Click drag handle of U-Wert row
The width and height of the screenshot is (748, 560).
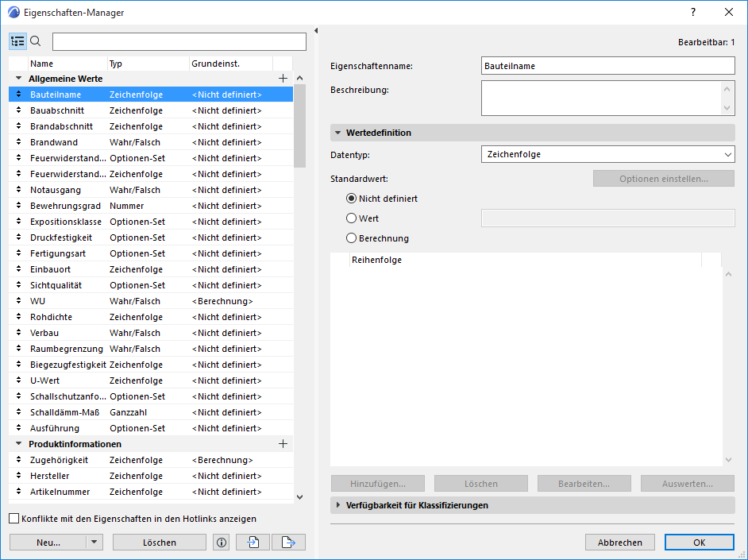pyautogui.click(x=18, y=380)
